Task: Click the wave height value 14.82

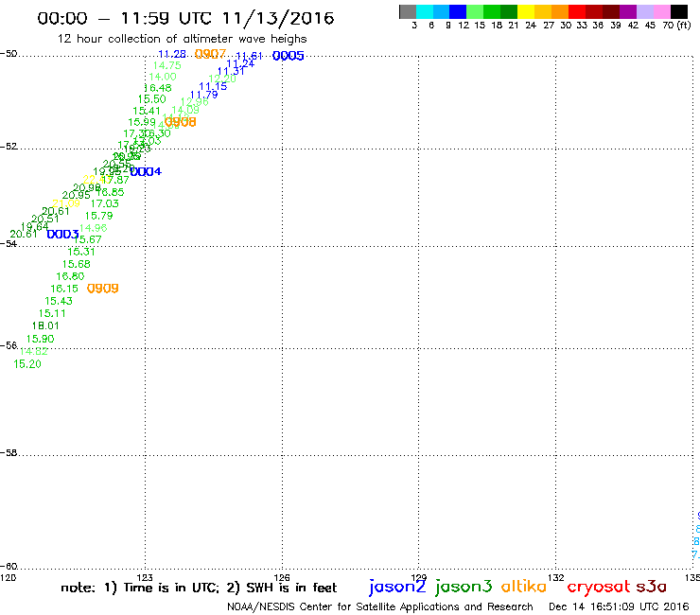Action: 34,351
